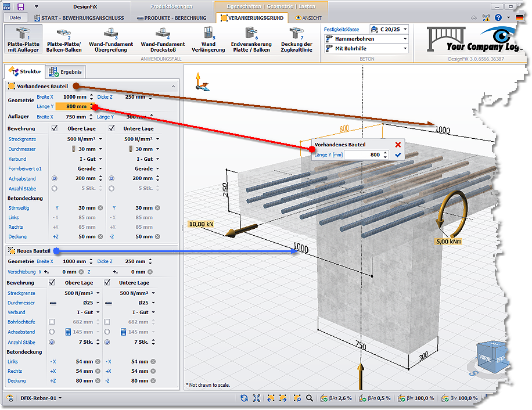Select Platte-Platte/Balken-Balken application case
This screenshot has height=410, width=532.
(x=64, y=39)
